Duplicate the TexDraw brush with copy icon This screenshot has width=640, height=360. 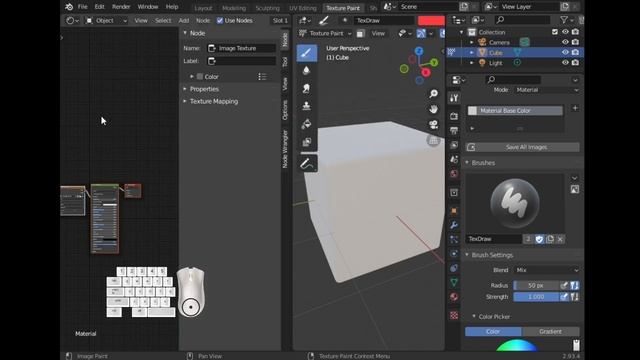click(x=550, y=239)
